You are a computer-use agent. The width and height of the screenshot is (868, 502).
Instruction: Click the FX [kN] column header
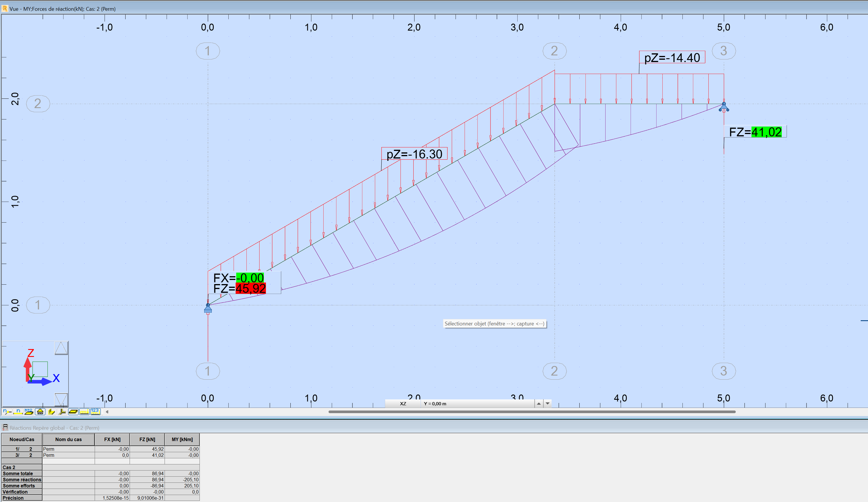coord(112,439)
